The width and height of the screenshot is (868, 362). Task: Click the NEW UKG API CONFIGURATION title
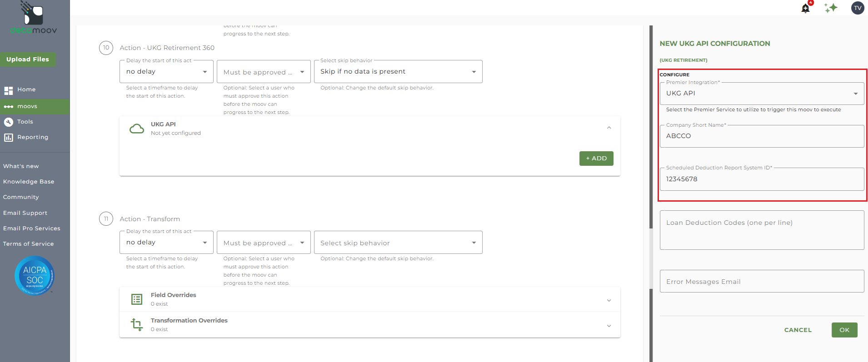(714, 44)
